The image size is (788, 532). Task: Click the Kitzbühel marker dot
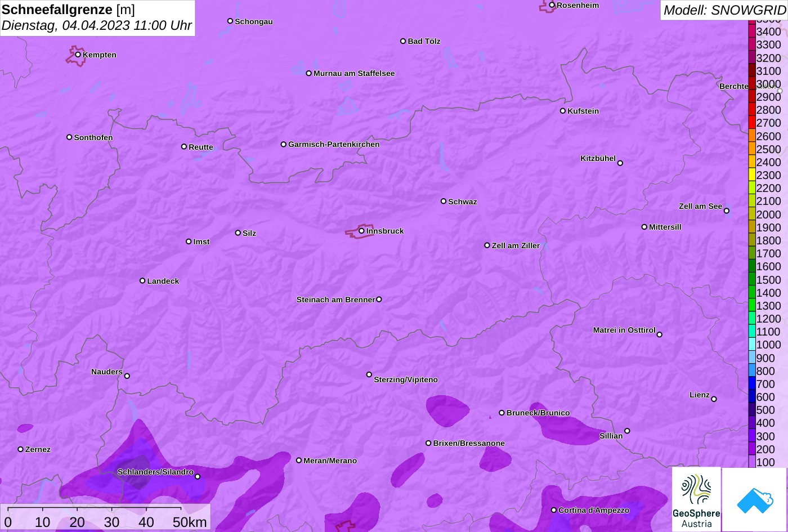click(x=620, y=163)
